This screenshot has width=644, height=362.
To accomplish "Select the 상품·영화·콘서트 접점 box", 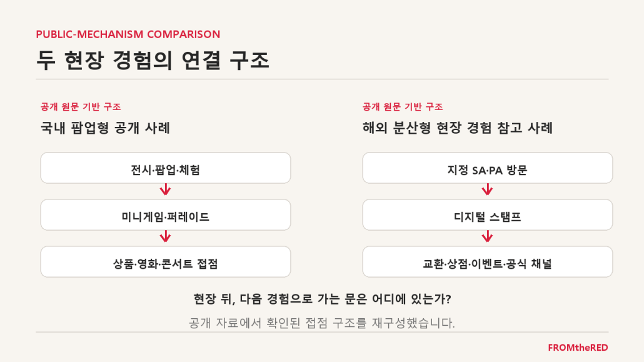I will (166, 262).
